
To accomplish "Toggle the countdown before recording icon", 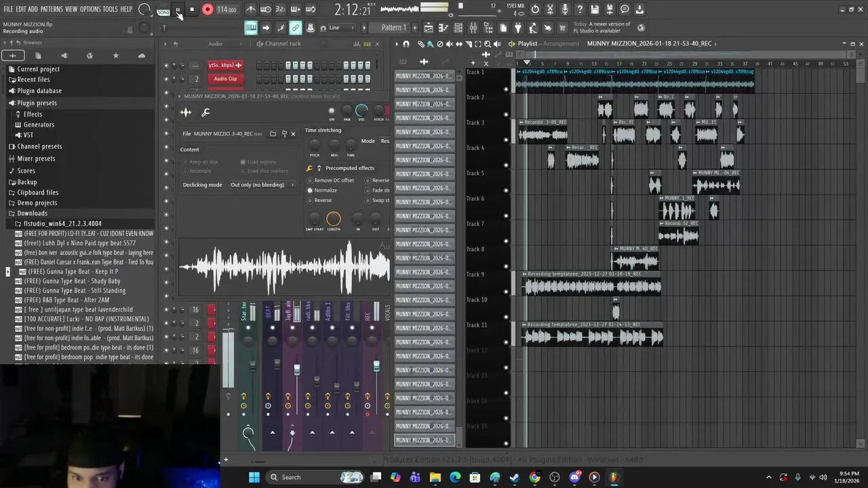I will click(x=281, y=9).
